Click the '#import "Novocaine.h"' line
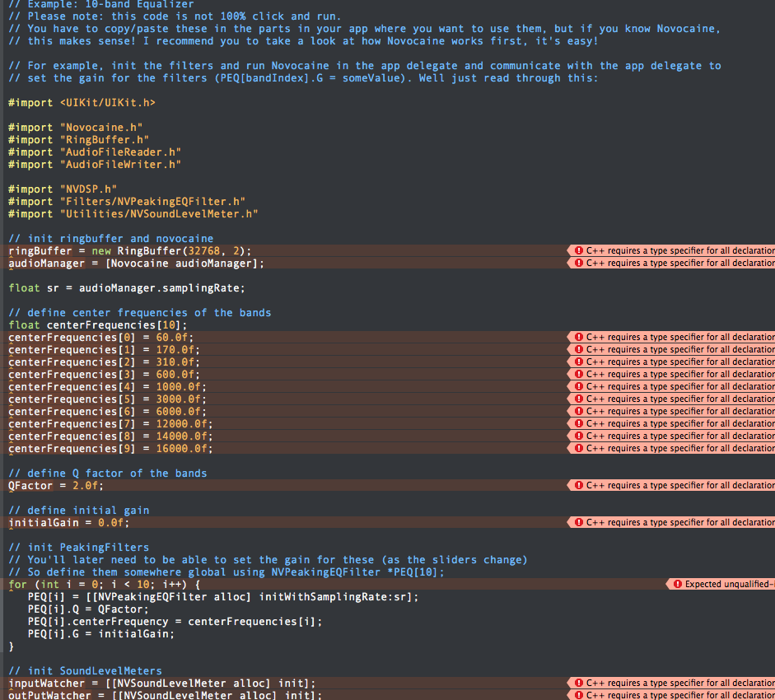Image resolution: width=775 pixels, height=700 pixels. (x=76, y=128)
